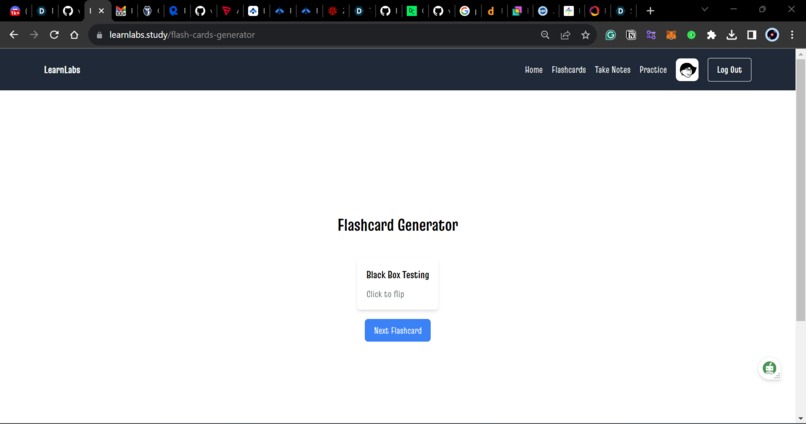Flip the Black Box Testing flashcard

pyautogui.click(x=397, y=285)
